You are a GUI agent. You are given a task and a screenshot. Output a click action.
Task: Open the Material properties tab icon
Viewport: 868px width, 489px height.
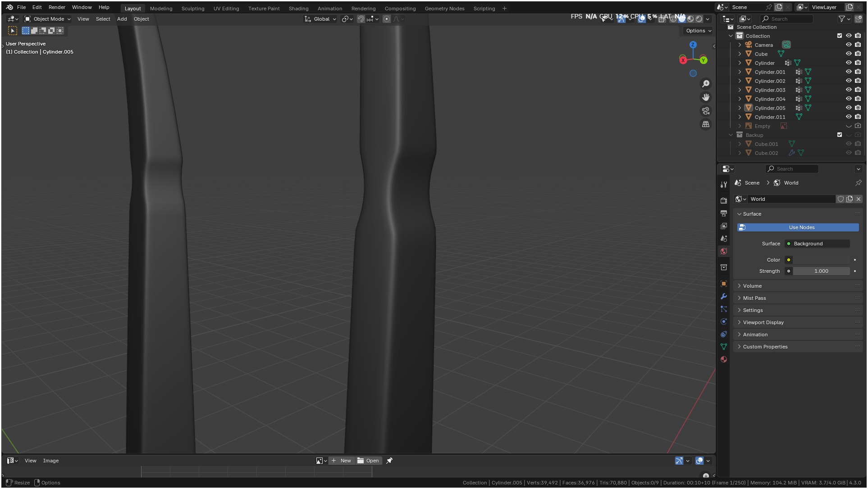pyautogui.click(x=724, y=359)
